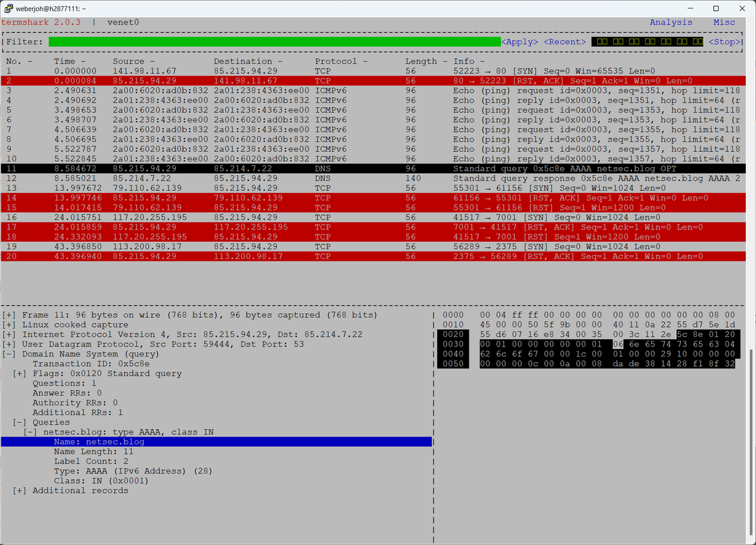Select packet 20 RST, ACK to 113.200.98.17
This screenshot has width=756, height=545.
(x=374, y=256)
